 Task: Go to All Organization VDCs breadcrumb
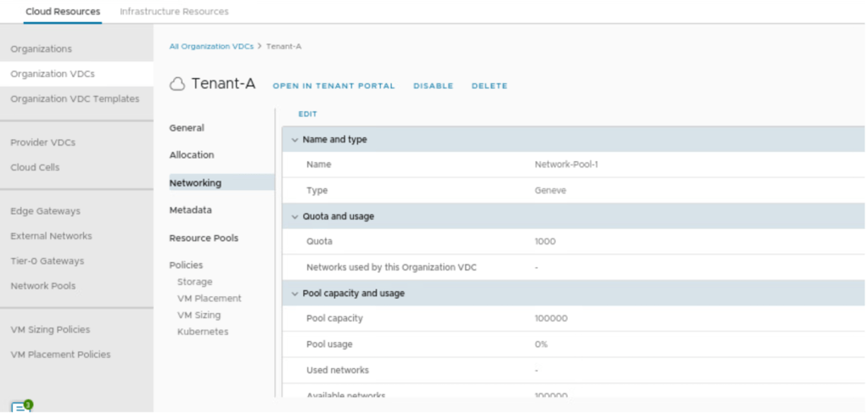coord(211,46)
